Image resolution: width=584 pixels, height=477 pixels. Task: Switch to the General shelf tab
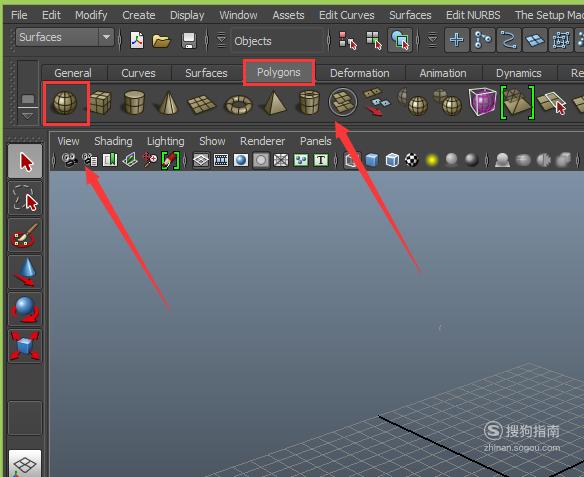pos(73,73)
